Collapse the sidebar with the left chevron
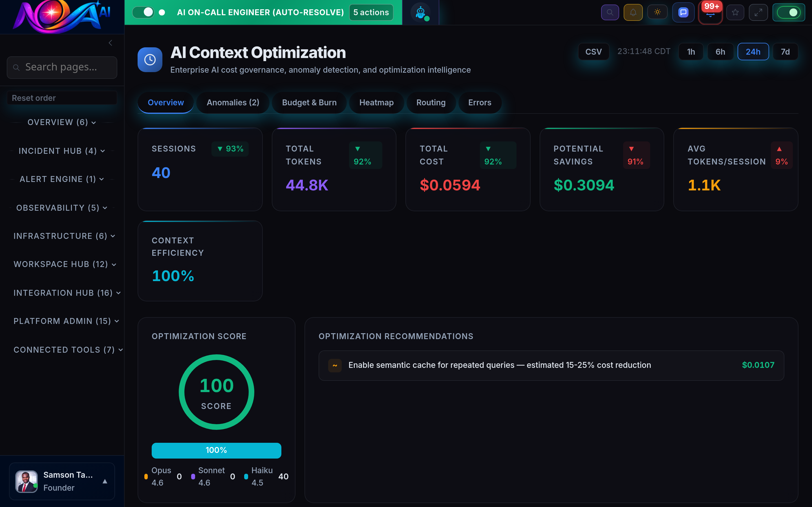Viewport: 812px width, 507px height. coord(111,43)
